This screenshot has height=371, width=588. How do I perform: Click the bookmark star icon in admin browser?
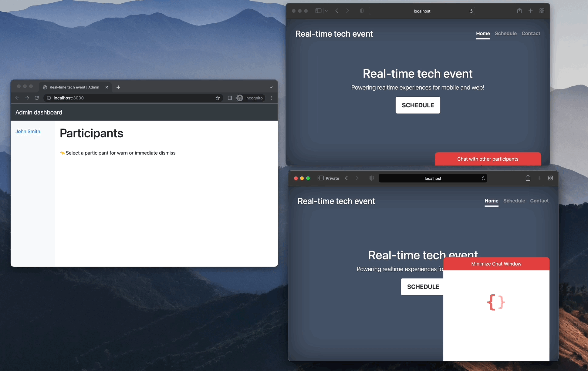coord(217,98)
